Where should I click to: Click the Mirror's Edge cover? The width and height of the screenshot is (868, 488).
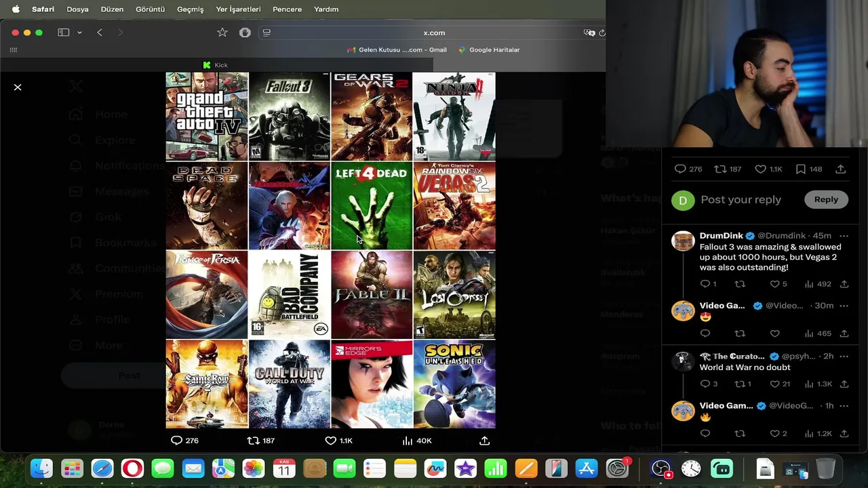click(372, 384)
